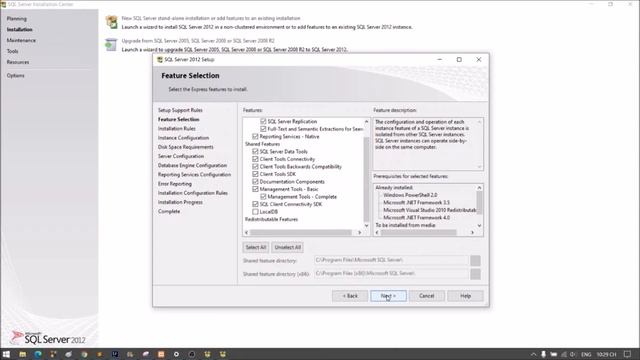Open Tools in Installation Center sidebar
Image resolution: width=640 pixels, height=360 pixels.
(12, 51)
